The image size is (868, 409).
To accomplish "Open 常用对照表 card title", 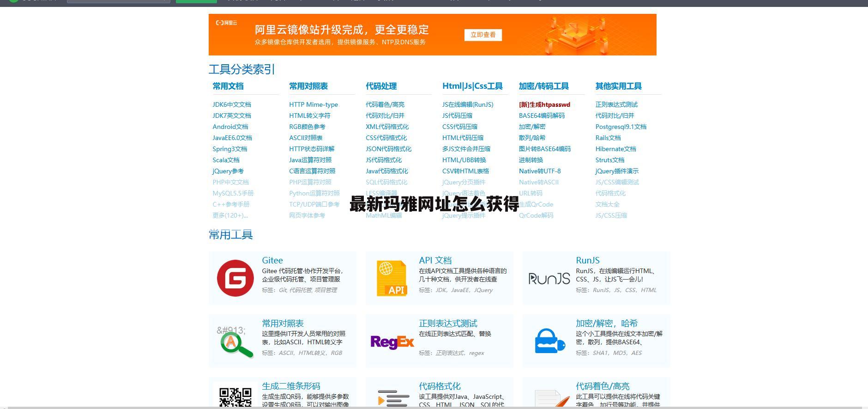I will tap(283, 323).
